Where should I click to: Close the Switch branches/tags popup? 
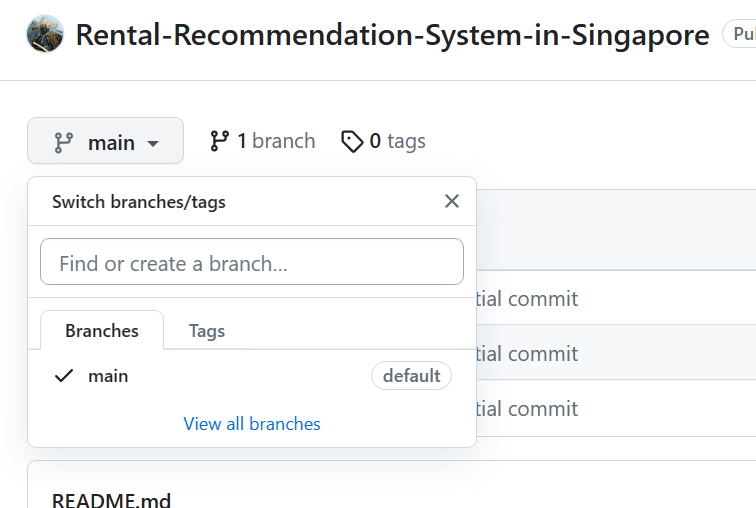click(452, 201)
